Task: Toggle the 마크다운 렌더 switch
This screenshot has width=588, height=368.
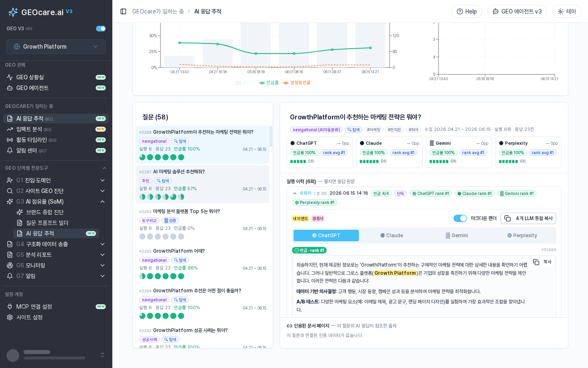Action: point(460,218)
